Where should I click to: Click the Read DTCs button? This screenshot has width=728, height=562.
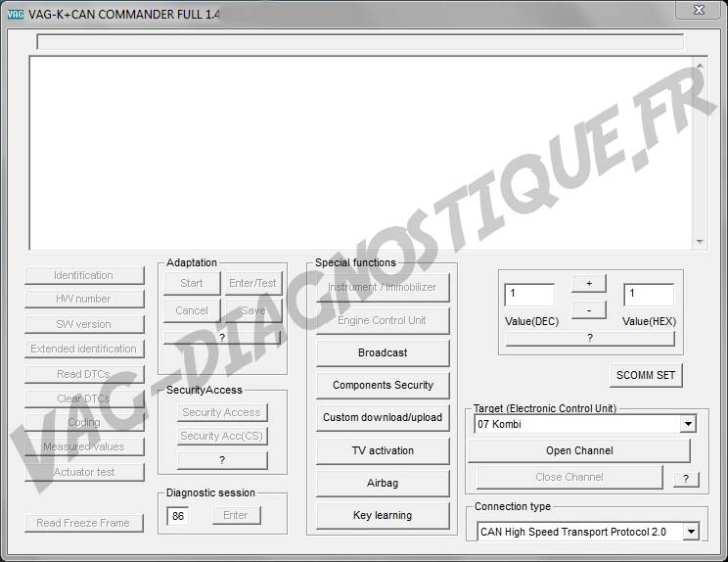[x=84, y=374]
